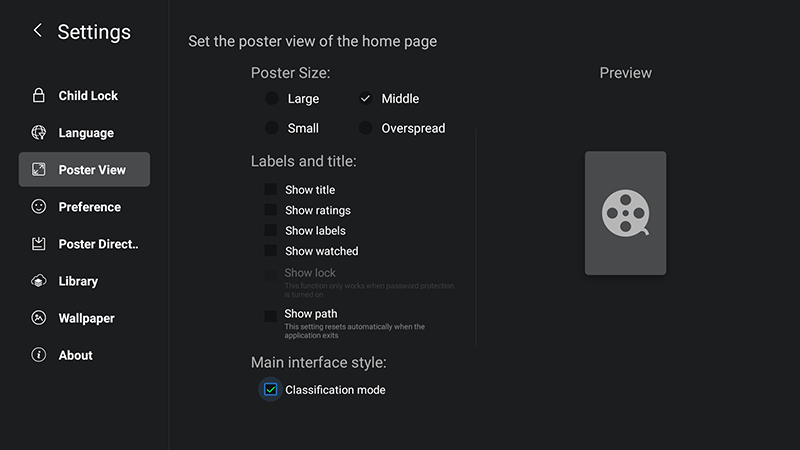
Task: Click the About info icon
Action: [x=39, y=355]
